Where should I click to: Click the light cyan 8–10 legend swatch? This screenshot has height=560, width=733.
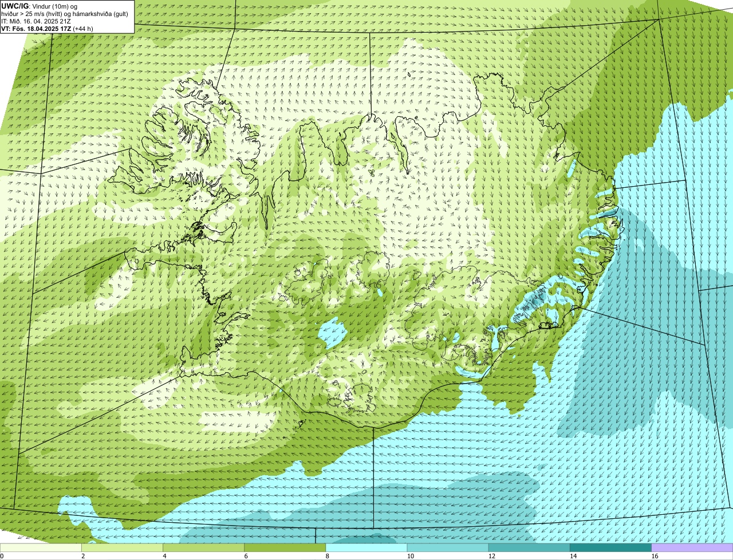point(366,548)
